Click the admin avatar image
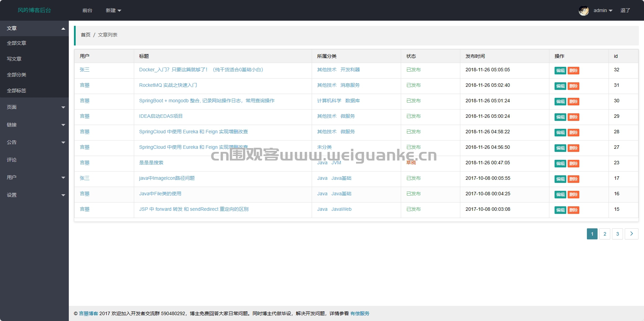This screenshot has height=321, width=644. tap(583, 11)
